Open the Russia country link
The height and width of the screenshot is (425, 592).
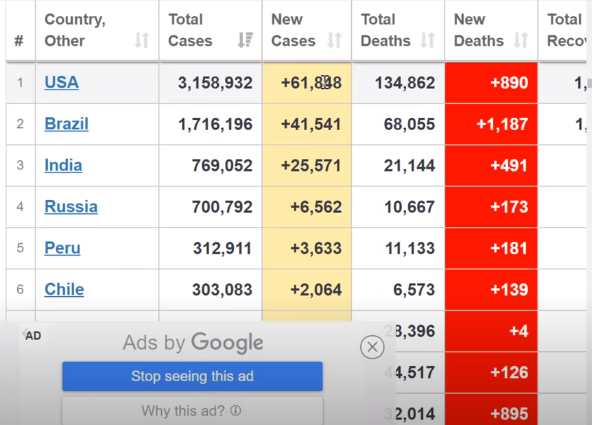71,206
